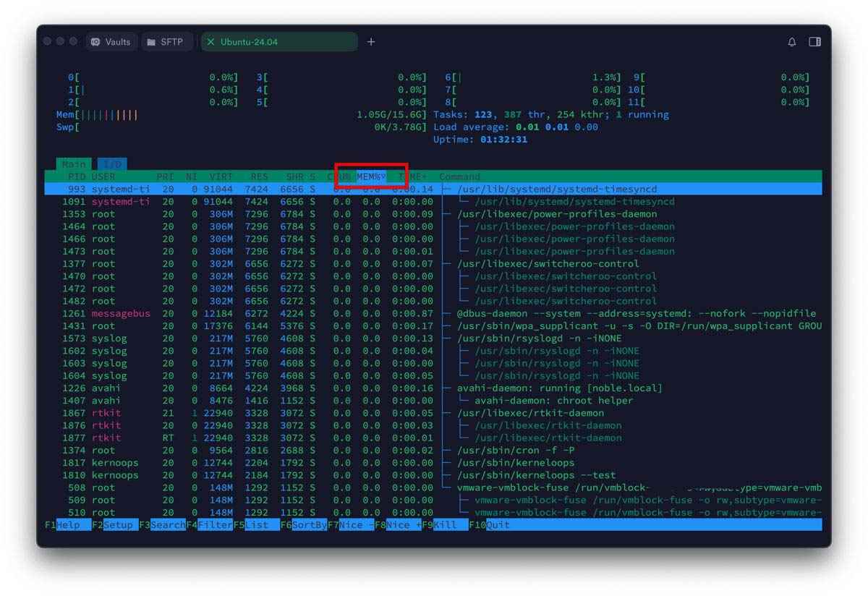Open F6 SortBy in the function bar
The image size is (868, 596).
point(304,524)
